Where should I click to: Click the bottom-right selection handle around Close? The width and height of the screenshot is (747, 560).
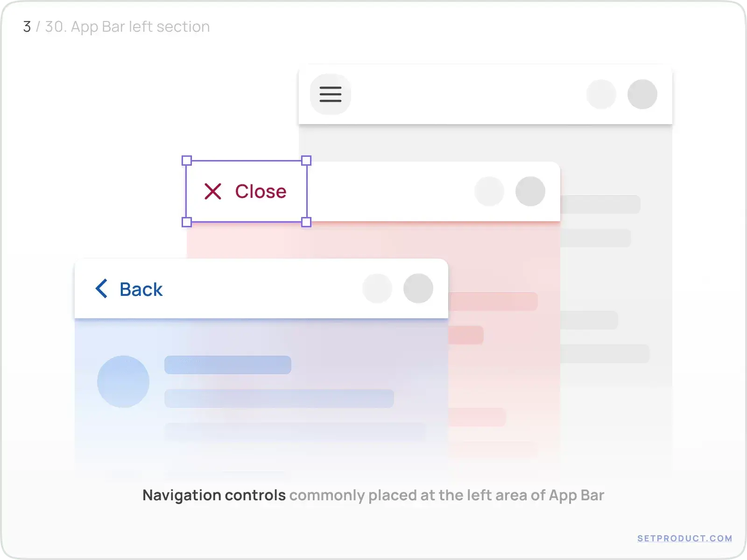tap(306, 222)
